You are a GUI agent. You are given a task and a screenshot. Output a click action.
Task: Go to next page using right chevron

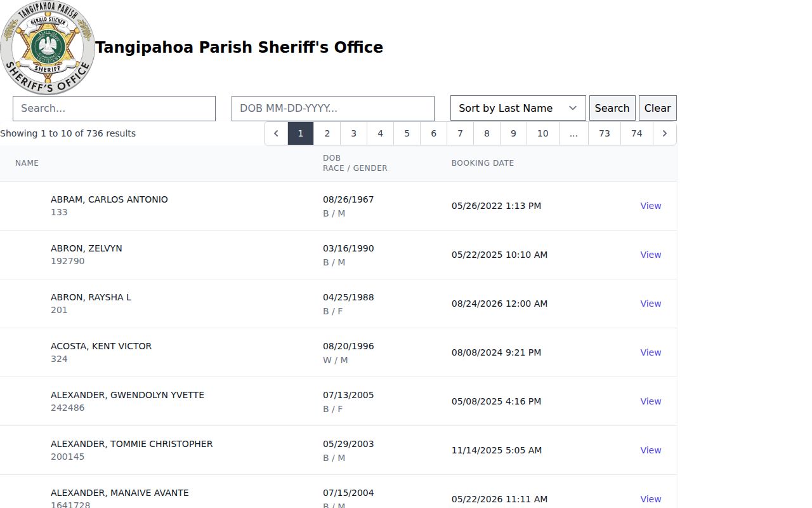[665, 133]
